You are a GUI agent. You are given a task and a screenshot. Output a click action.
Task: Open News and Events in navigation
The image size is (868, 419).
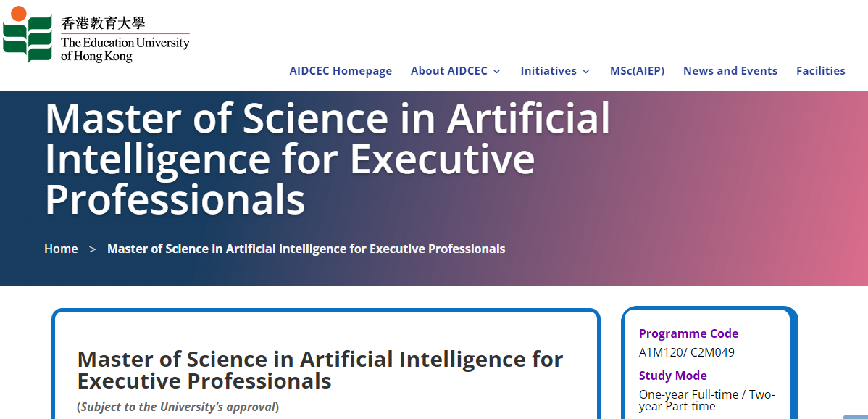tap(730, 71)
